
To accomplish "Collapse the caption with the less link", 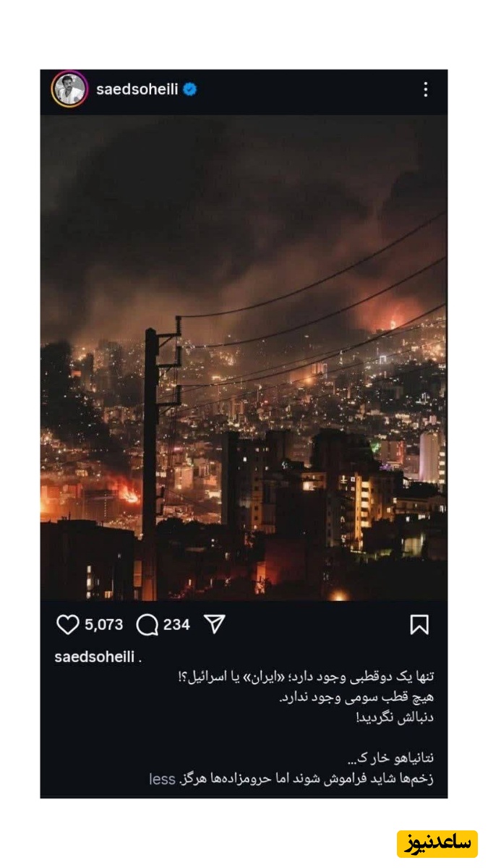I will click(x=162, y=779).
